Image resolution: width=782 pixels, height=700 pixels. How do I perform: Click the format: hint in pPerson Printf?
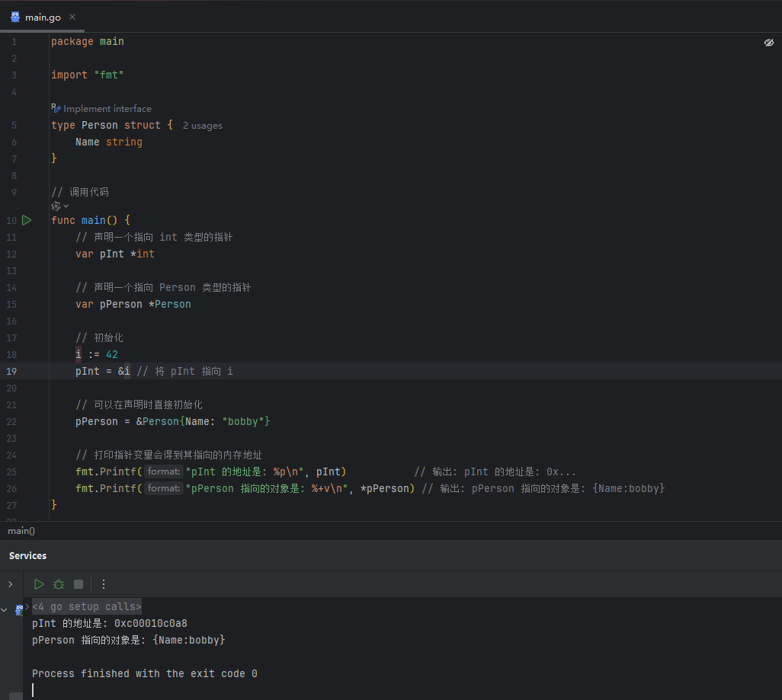coord(164,488)
